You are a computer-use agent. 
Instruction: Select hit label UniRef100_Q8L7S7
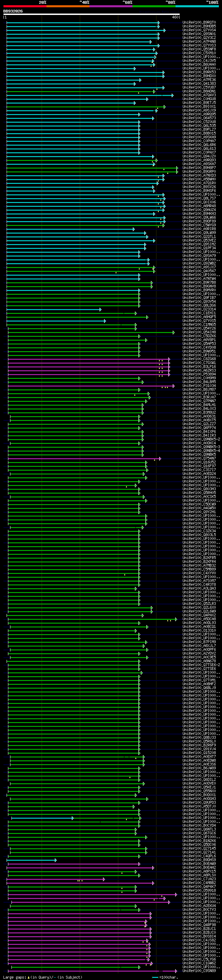click(x=199, y=198)
